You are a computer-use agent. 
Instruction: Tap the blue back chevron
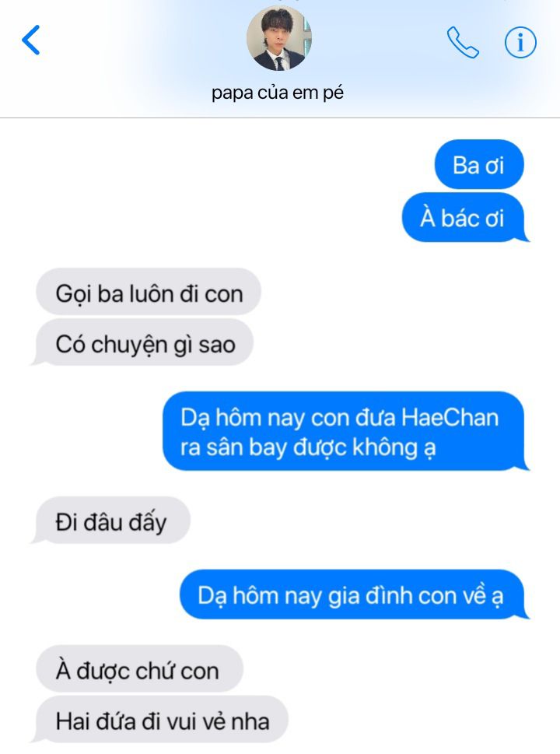[31, 40]
